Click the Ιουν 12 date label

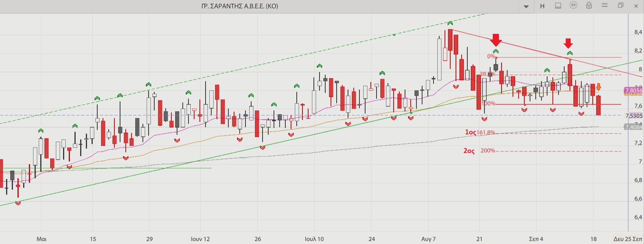coord(200,239)
